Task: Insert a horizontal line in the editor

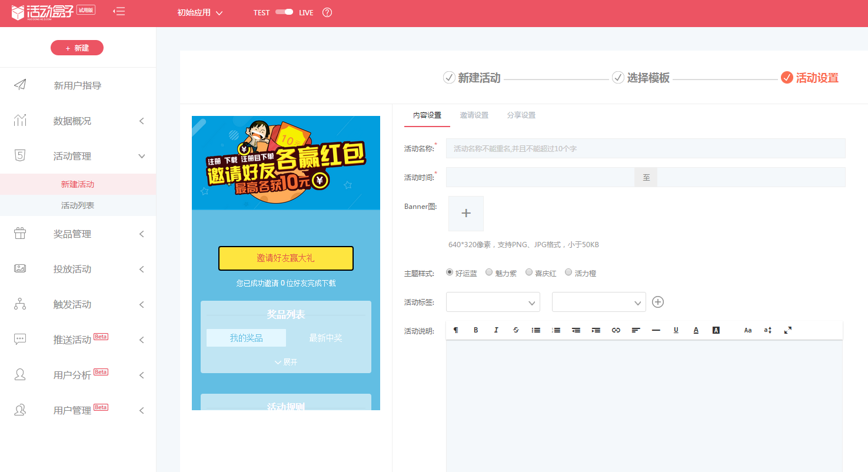Action: coord(656,330)
